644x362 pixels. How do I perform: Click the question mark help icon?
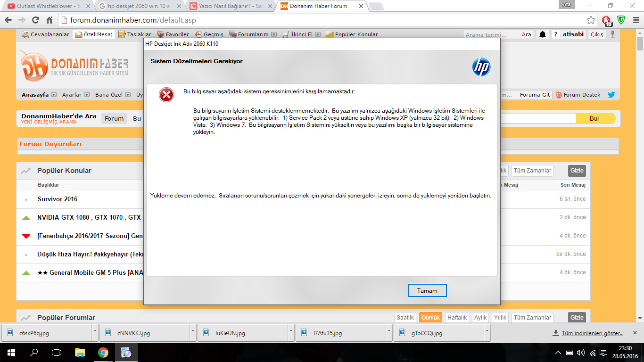(x=556, y=34)
